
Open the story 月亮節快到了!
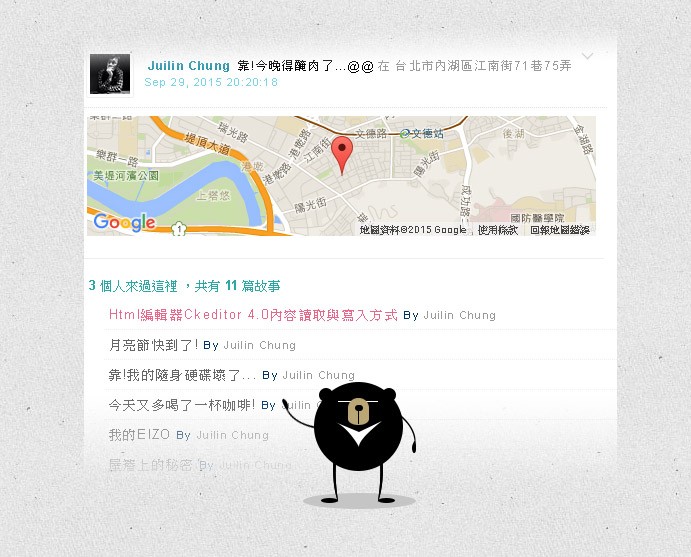click(153, 345)
